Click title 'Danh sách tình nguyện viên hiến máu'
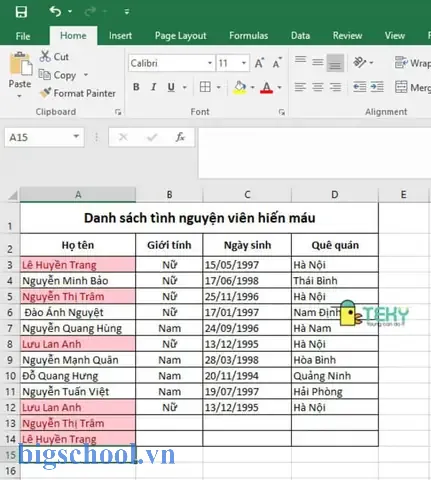 pos(199,218)
